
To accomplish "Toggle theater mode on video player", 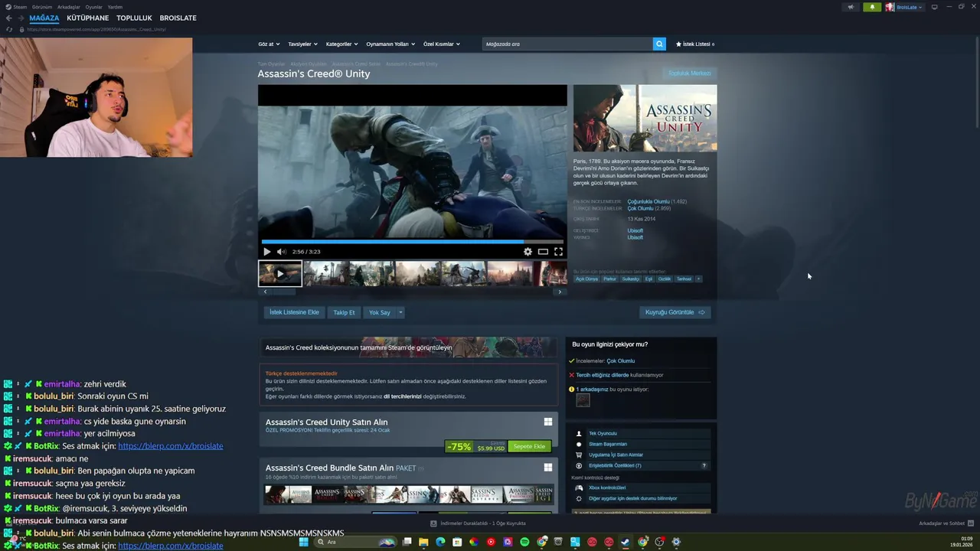I will [x=543, y=252].
